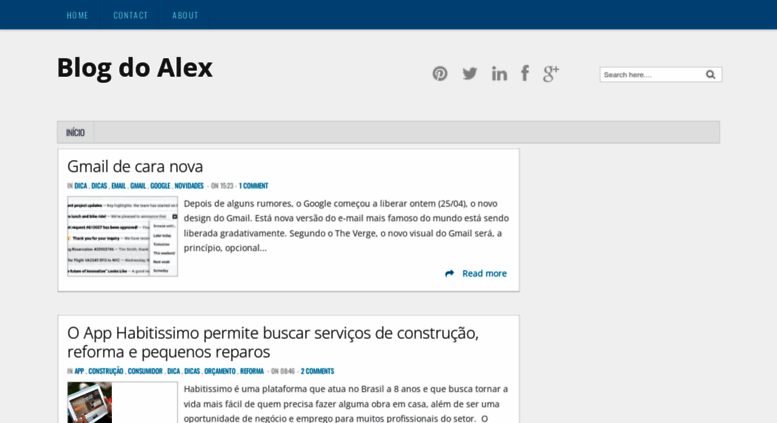Select the INÍCIO tab
Screen dimensions: 777x423
75,132
